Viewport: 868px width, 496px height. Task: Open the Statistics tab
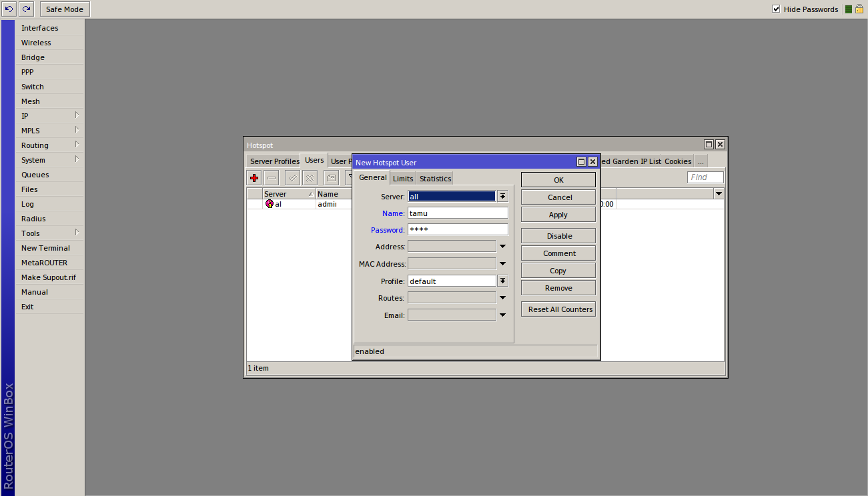pyautogui.click(x=435, y=179)
